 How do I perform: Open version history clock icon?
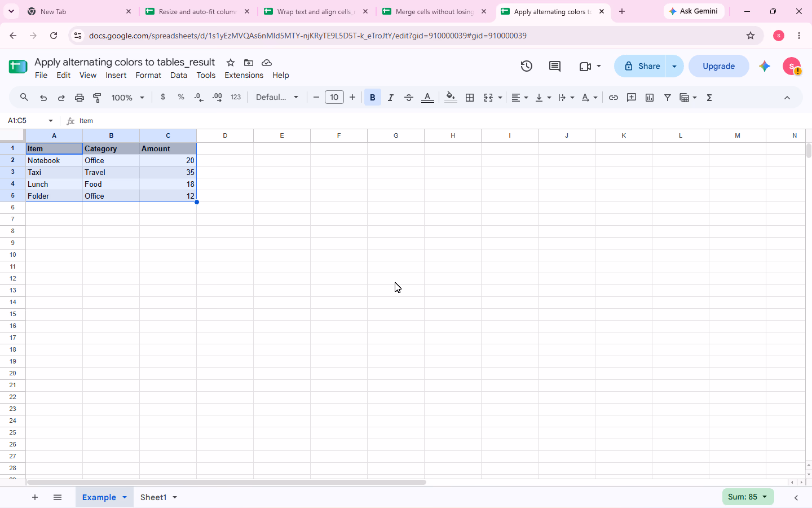point(526,66)
